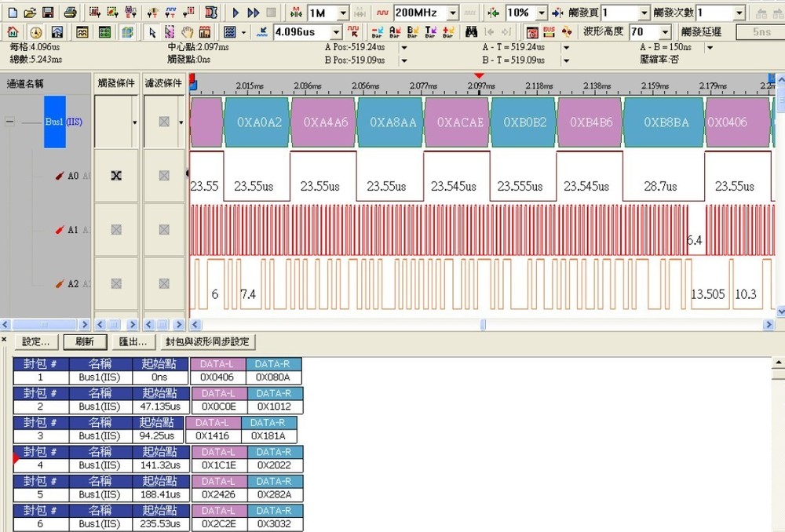This screenshot has height=532, width=785.
Task: Click the statistics bar chart icon
Action: pos(205,32)
